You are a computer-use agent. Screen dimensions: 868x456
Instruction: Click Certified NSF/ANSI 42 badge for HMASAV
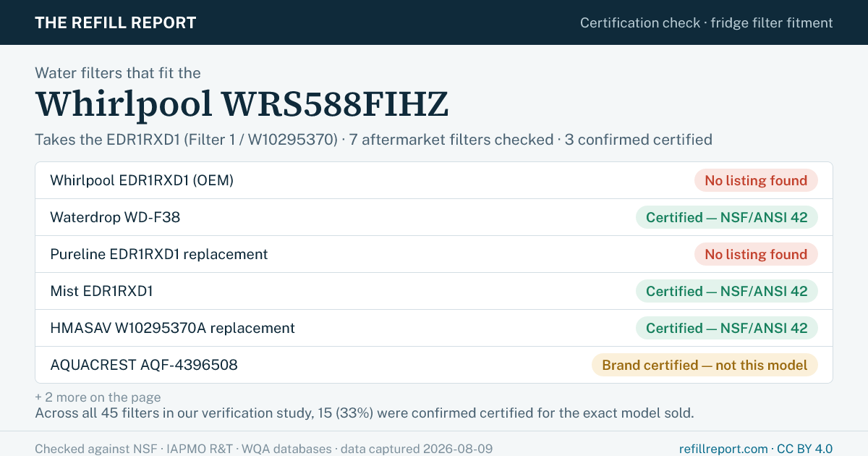coord(727,328)
